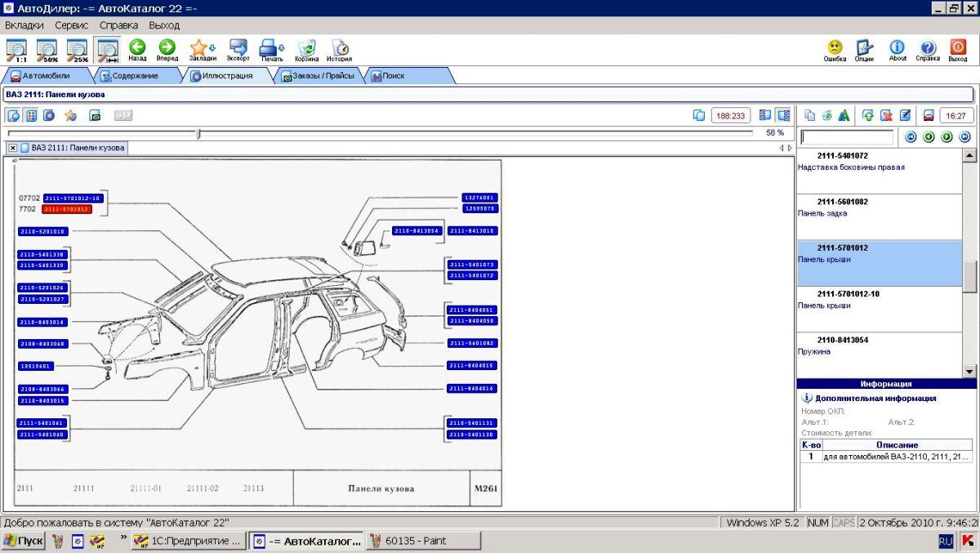Go to next part with green button
The width and height of the screenshot is (980, 553).
[947, 137]
